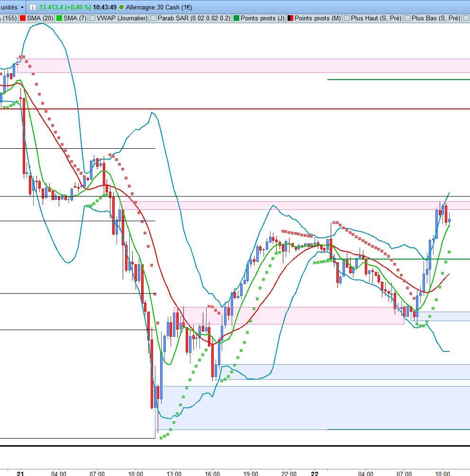Click the Plus Haut (S, Pré) label
The height and width of the screenshot is (476, 470).
point(376,18)
